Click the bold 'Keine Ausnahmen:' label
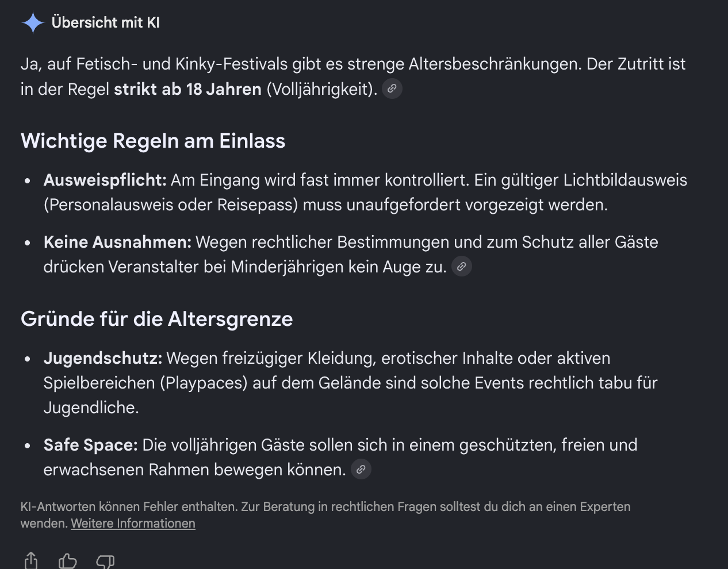 coord(117,242)
